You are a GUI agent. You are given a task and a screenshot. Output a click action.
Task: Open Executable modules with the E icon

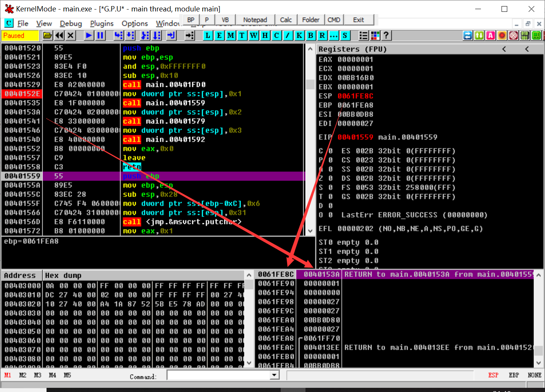coord(219,35)
